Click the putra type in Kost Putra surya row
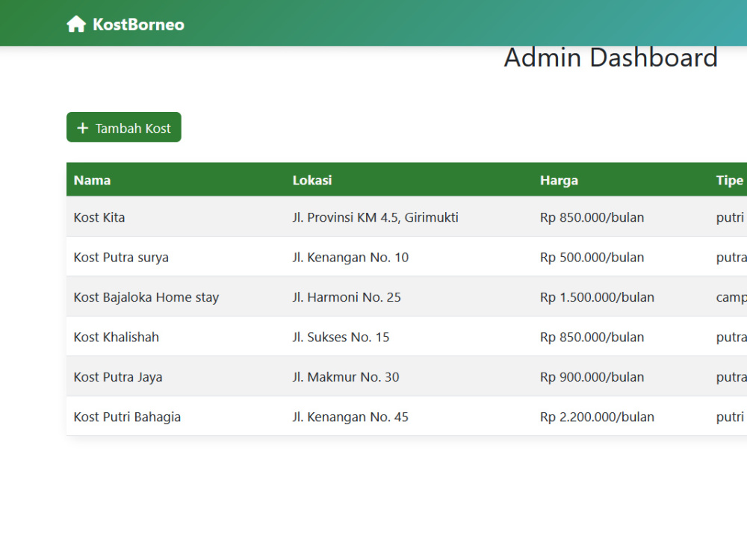 [731, 258]
